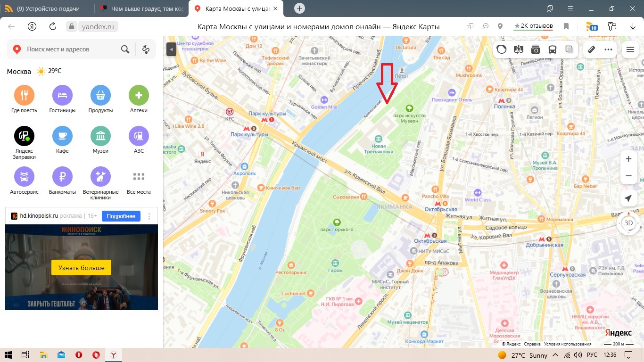Viewport: 644px width, 362px height.
Task: Click the Узнать больше button
Action: [81, 268]
